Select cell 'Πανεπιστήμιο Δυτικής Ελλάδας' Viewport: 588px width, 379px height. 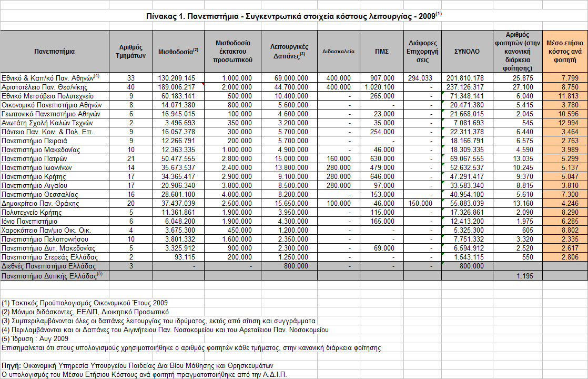tap(54, 275)
